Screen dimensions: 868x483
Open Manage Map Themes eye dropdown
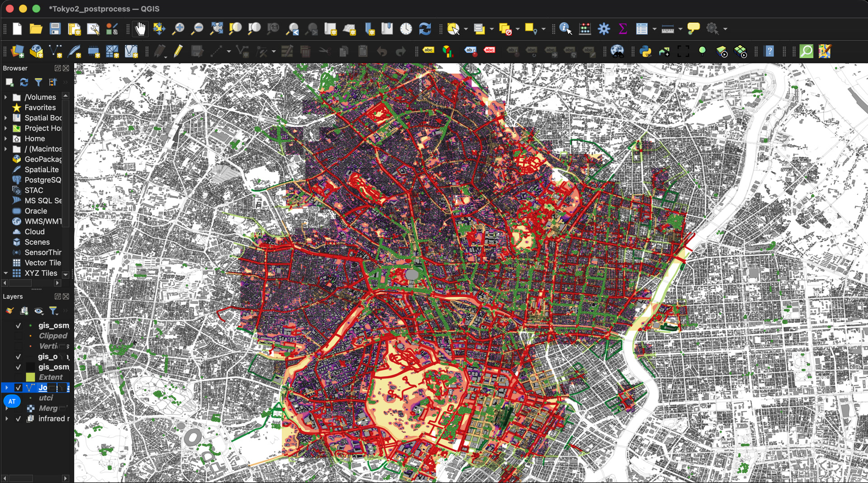click(39, 311)
